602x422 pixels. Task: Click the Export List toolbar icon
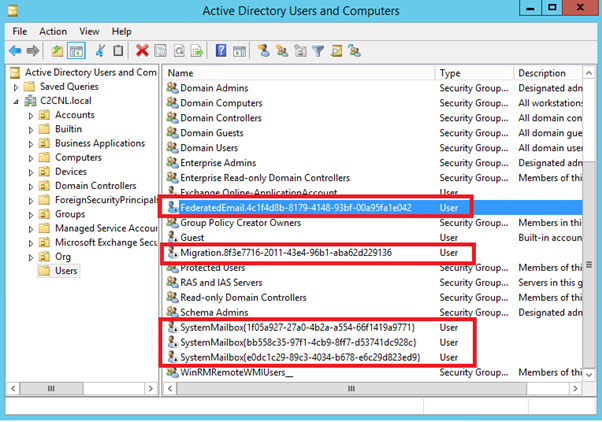click(196, 50)
